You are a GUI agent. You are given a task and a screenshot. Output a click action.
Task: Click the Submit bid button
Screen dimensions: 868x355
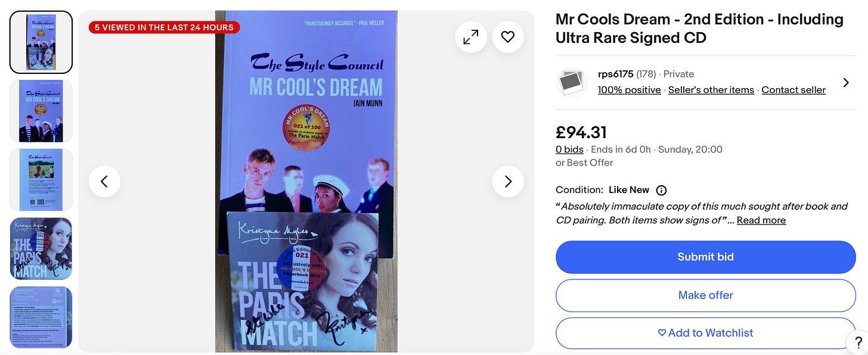pyautogui.click(x=706, y=257)
